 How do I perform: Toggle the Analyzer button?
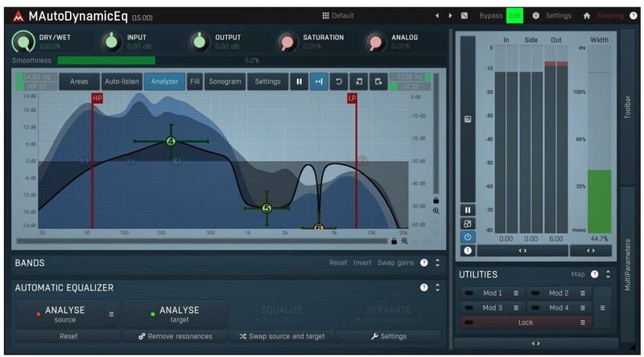point(164,82)
